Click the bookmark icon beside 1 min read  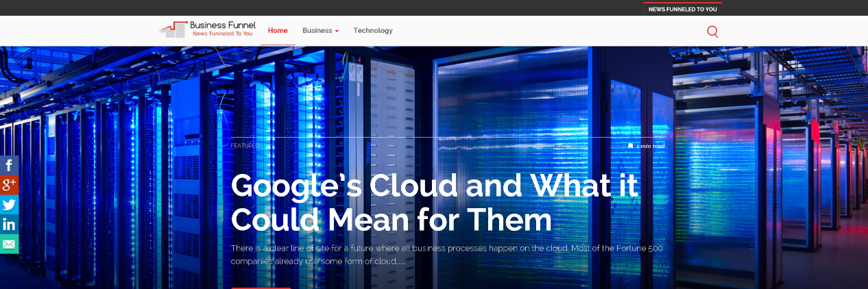tap(630, 146)
